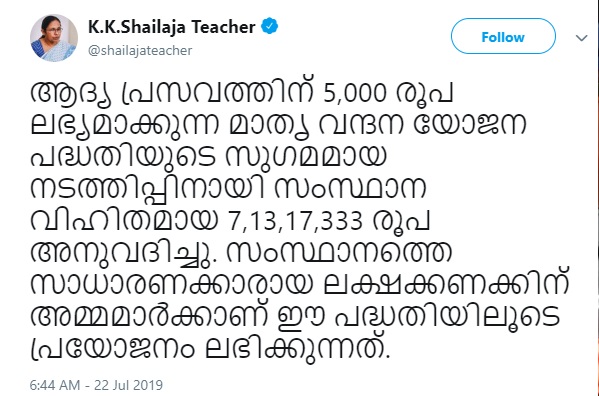Click the amount 5,000 in the tweet
Image resolution: width=599 pixels, height=396 pixels.
(x=355, y=93)
